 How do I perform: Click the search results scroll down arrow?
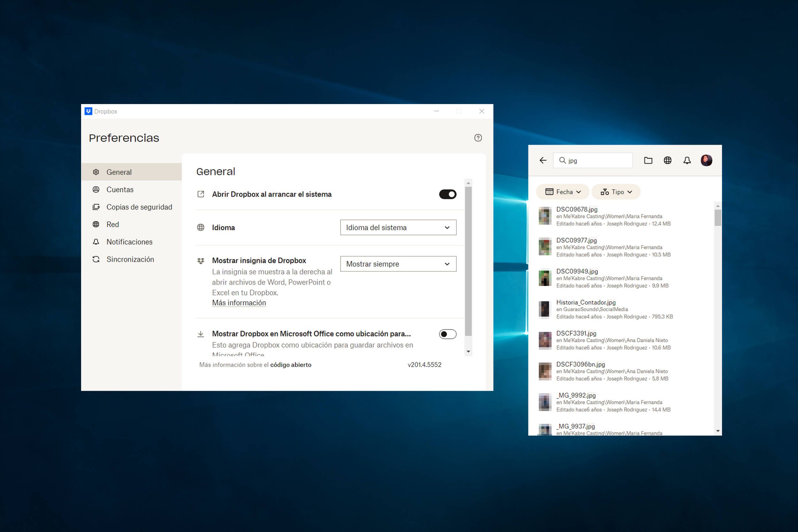point(718,431)
